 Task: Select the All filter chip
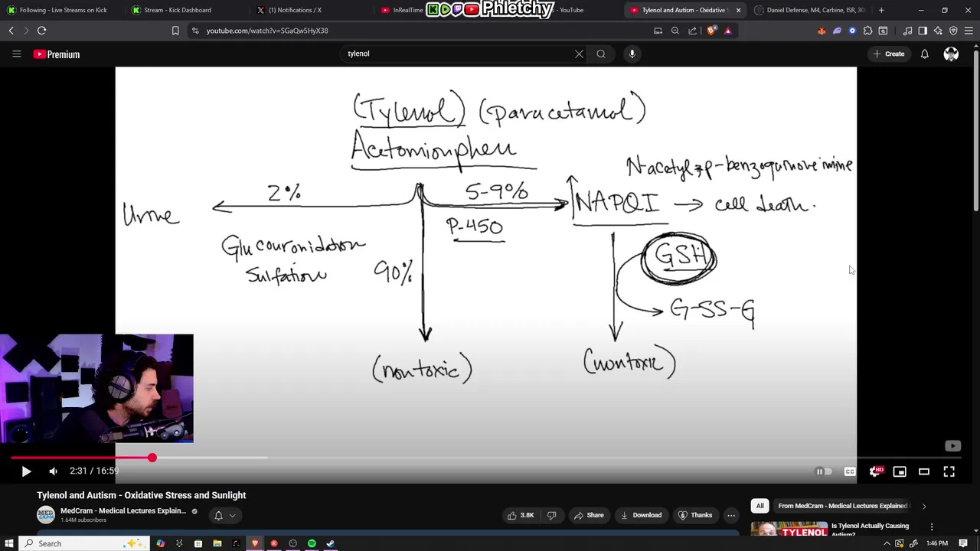click(759, 506)
